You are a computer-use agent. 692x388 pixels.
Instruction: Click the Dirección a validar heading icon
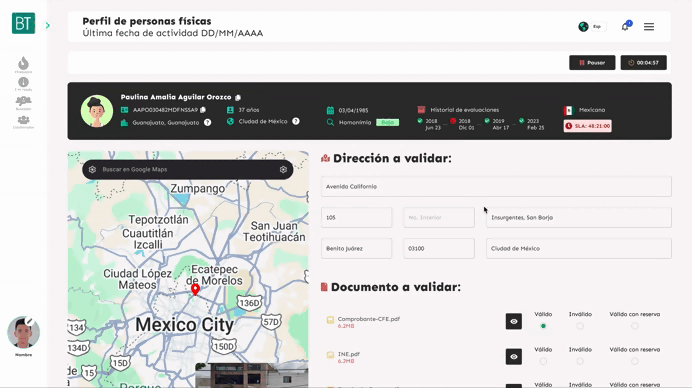pyautogui.click(x=326, y=158)
